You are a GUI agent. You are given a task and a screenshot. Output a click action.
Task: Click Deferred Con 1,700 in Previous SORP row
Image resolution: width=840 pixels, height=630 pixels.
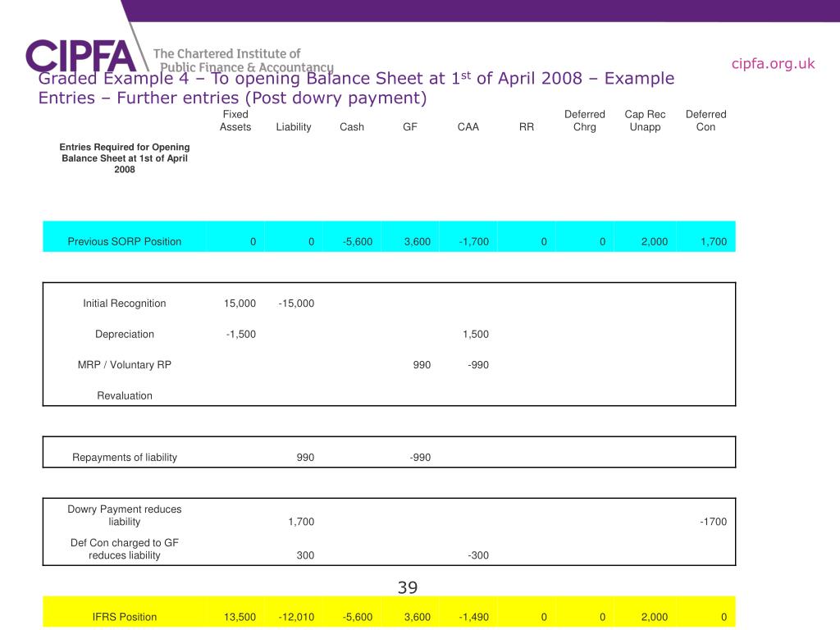click(x=714, y=242)
